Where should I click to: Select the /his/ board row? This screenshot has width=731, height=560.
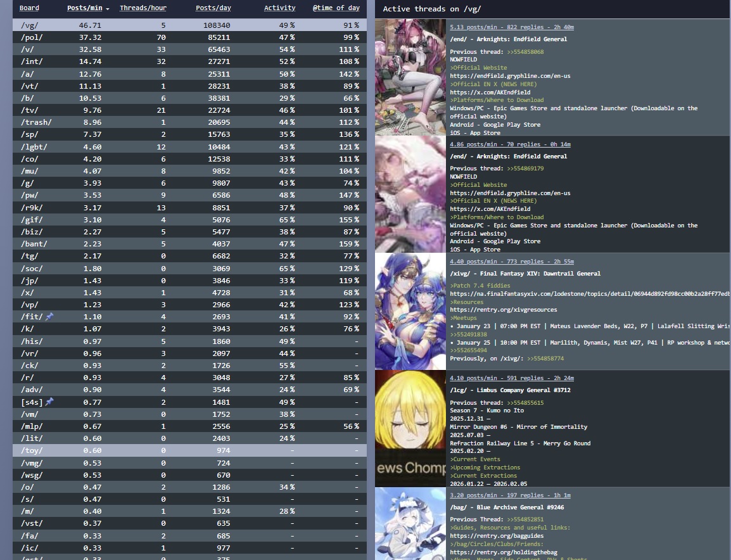(x=190, y=341)
